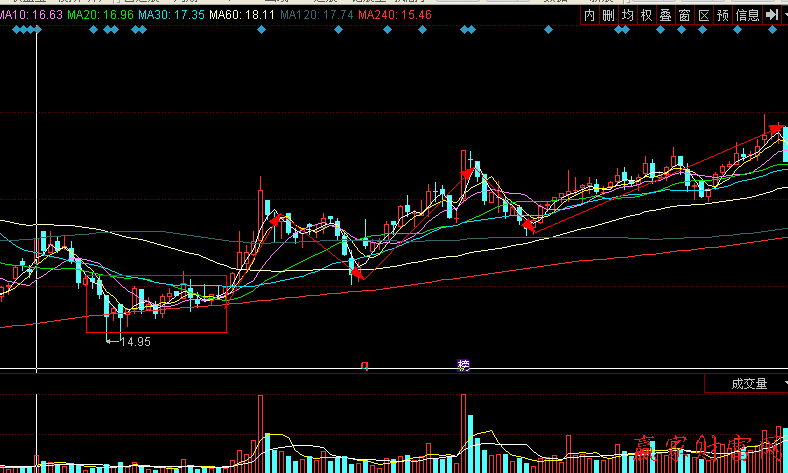Open the 信息 info button
Screen dimensions: 788x473
pyautogui.click(x=747, y=16)
